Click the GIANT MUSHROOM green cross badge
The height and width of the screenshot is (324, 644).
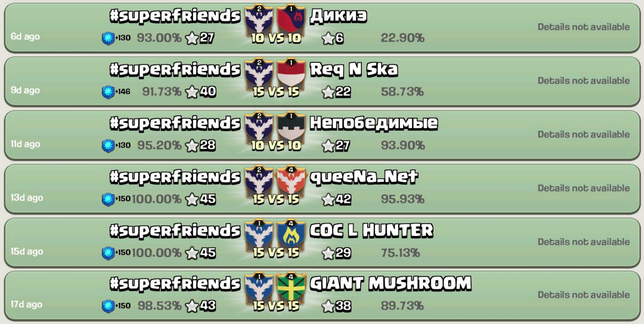click(291, 287)
